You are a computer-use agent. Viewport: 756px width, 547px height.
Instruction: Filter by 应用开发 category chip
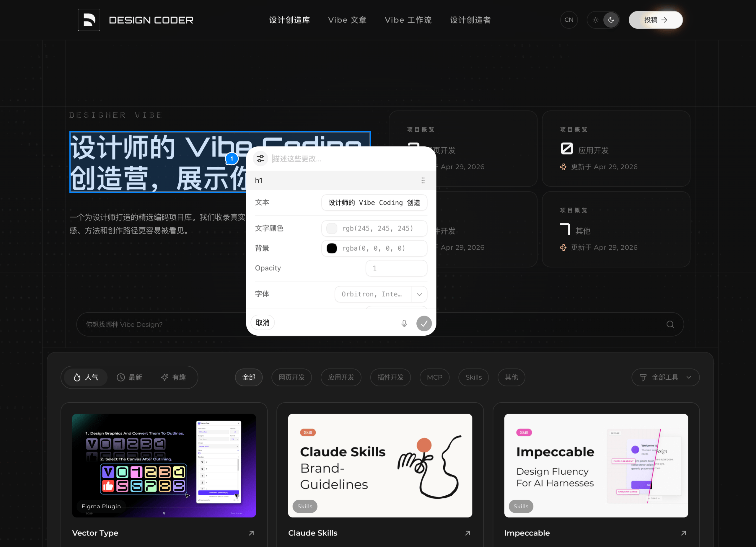(x=341, y=377)
